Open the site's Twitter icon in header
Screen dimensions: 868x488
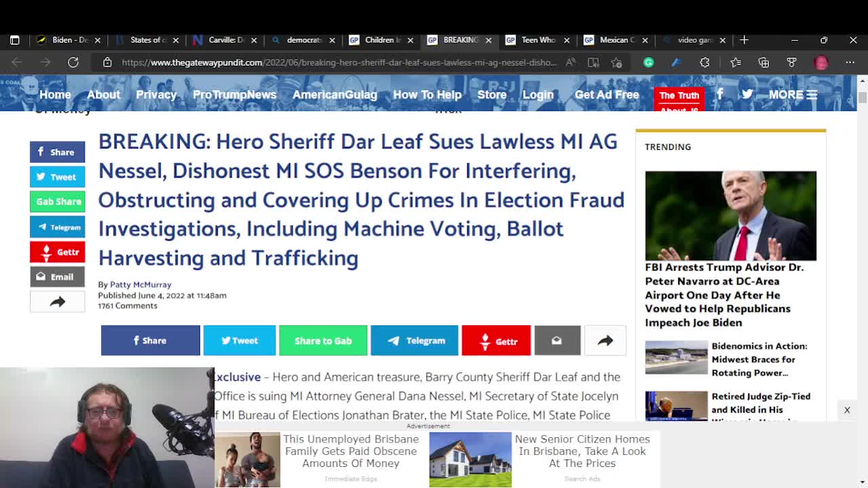pyautogui.click(x=747, y=94)
